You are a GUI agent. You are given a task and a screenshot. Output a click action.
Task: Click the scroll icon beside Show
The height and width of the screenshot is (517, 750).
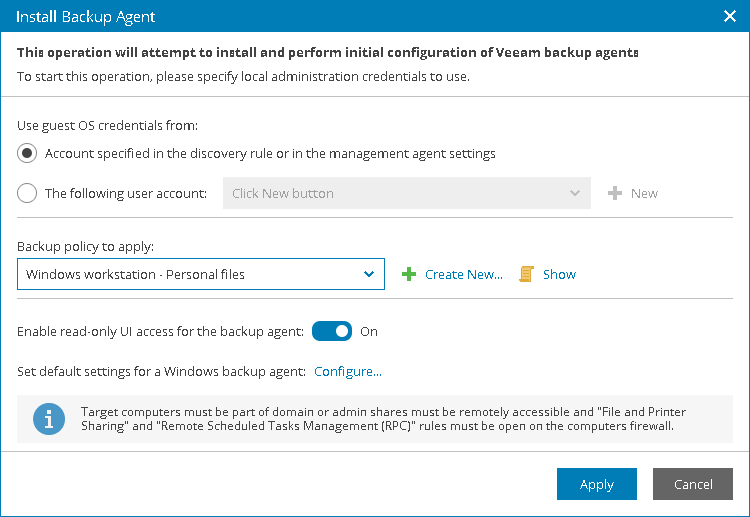527,274
